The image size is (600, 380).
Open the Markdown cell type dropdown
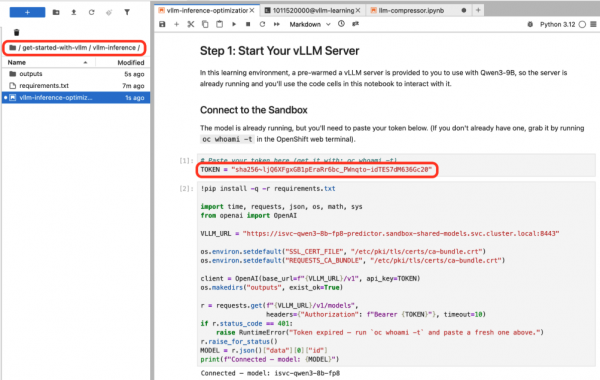pos(310,24)
